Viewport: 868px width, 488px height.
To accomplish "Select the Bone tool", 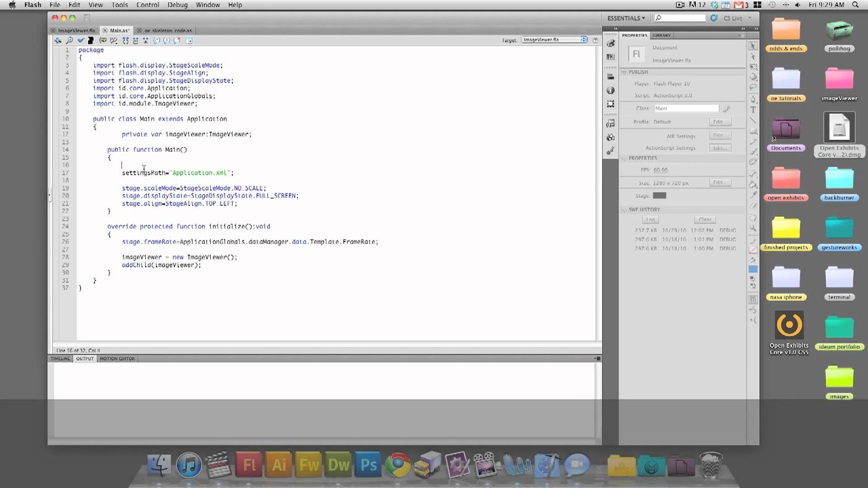I will point(753,173).
